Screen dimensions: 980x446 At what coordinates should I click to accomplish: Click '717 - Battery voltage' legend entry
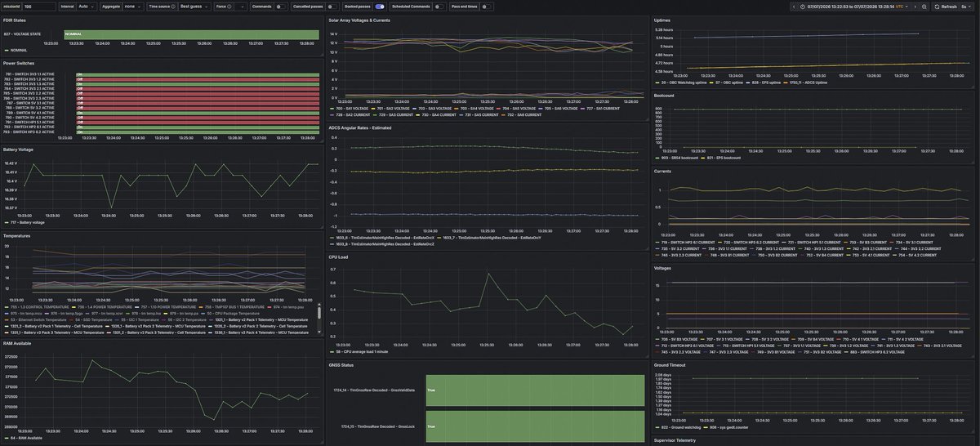pos(28,222)
